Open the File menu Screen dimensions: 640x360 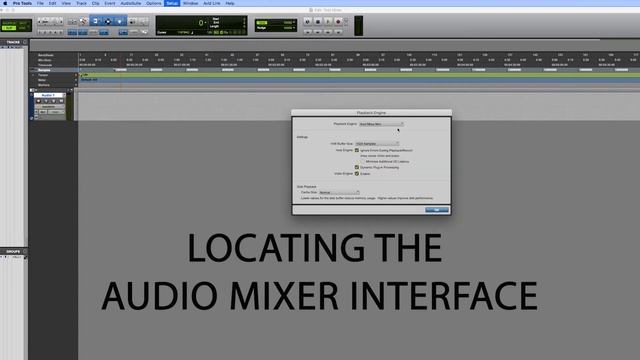40,3
